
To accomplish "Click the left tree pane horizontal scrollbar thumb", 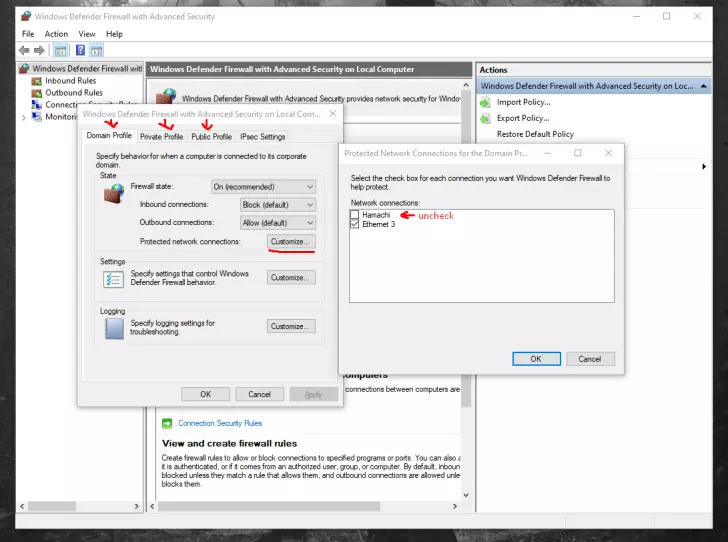I will click(52, 506).
